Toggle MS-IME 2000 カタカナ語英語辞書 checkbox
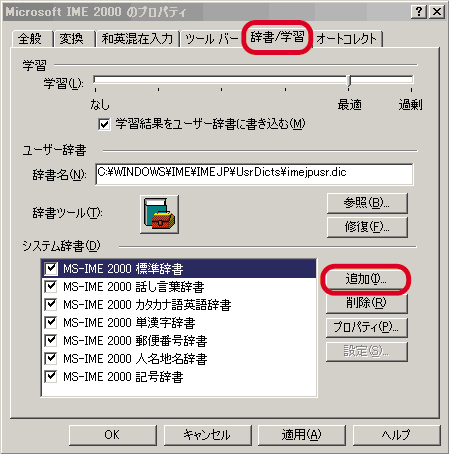 [51, 304]
